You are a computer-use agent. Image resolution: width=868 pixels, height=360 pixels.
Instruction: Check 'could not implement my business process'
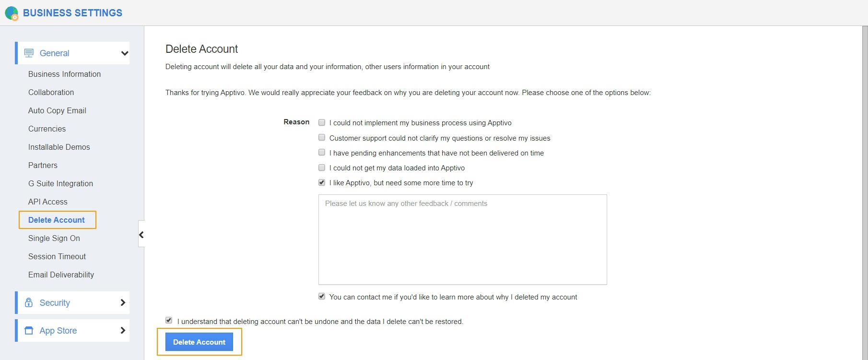pyautogui.click(x=322, y=122)
